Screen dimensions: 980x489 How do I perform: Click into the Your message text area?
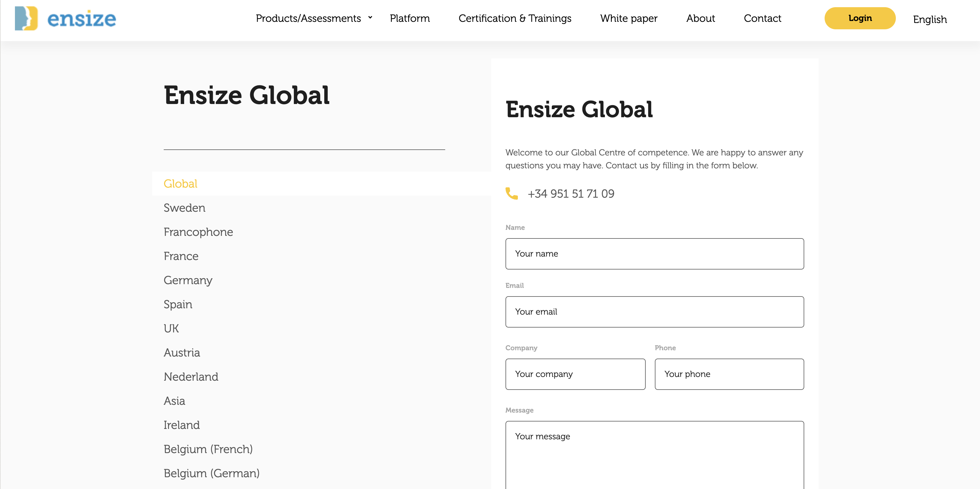[x=654, y=455]
